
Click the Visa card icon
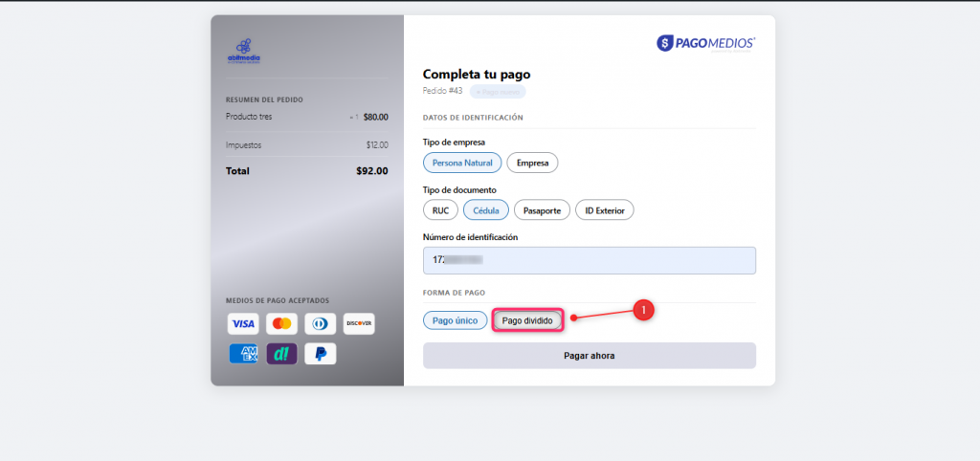[243, 323]
